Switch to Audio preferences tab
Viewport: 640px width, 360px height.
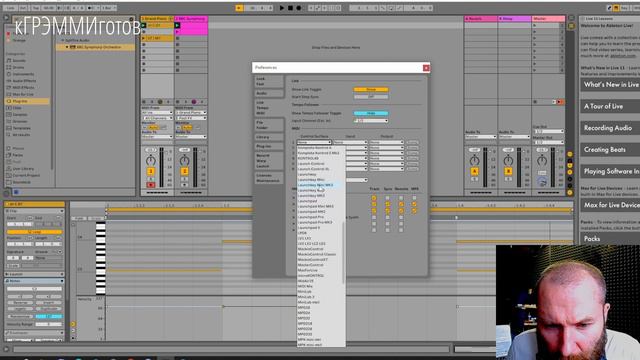(268, 93)
